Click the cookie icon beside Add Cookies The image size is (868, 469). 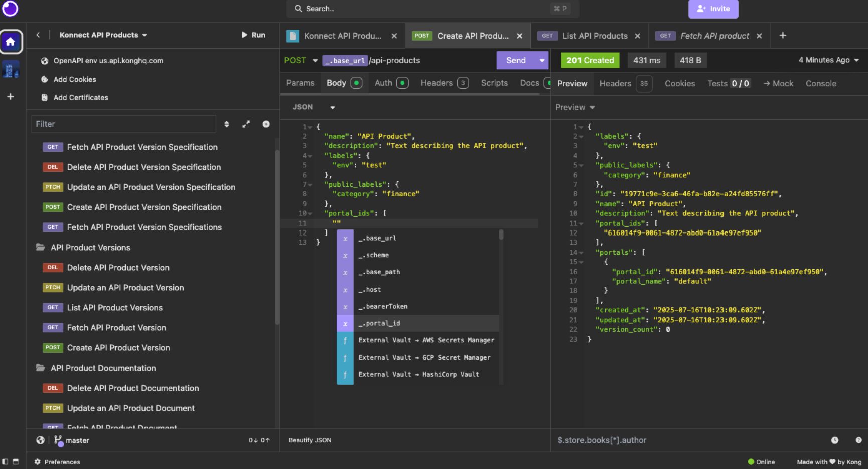(x=45, y=79)
